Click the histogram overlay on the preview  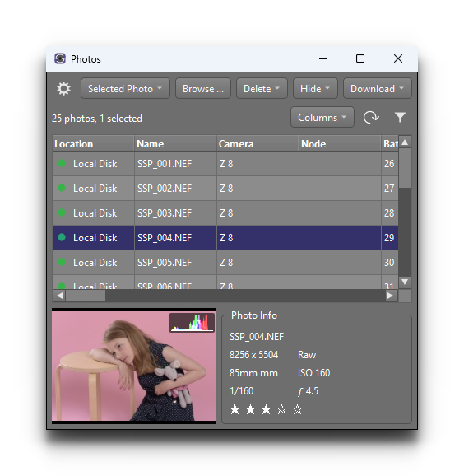(192, 322)
